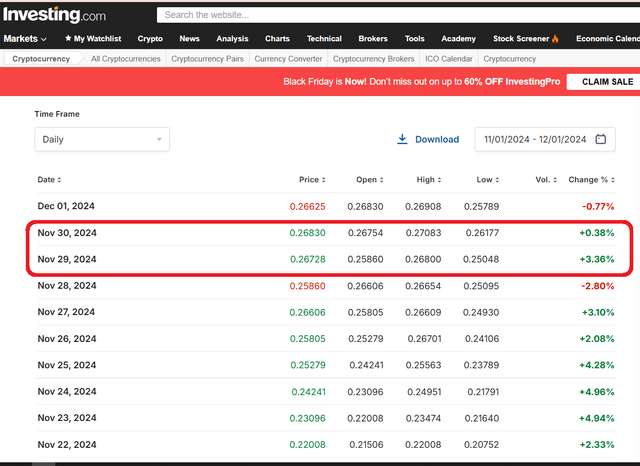Sort by High column arrows
This screenshot has width=640, height=466.
pyautogui.click(x=439, y=180)
